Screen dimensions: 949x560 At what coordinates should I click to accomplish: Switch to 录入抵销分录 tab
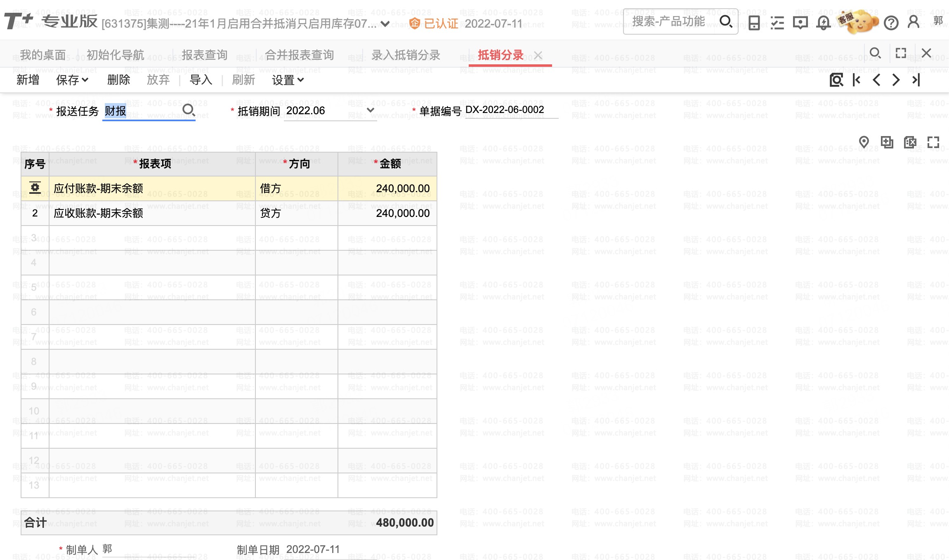pyautogui.click(x=406, y=55)
